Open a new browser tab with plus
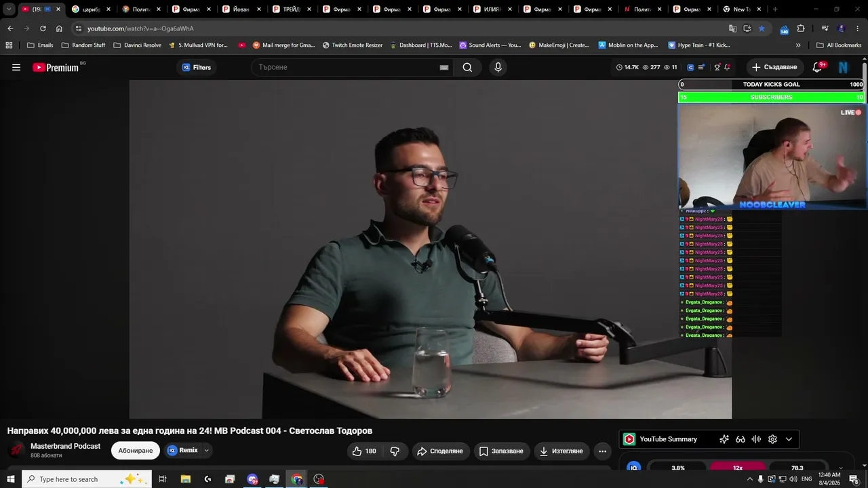 pos(775,9)
